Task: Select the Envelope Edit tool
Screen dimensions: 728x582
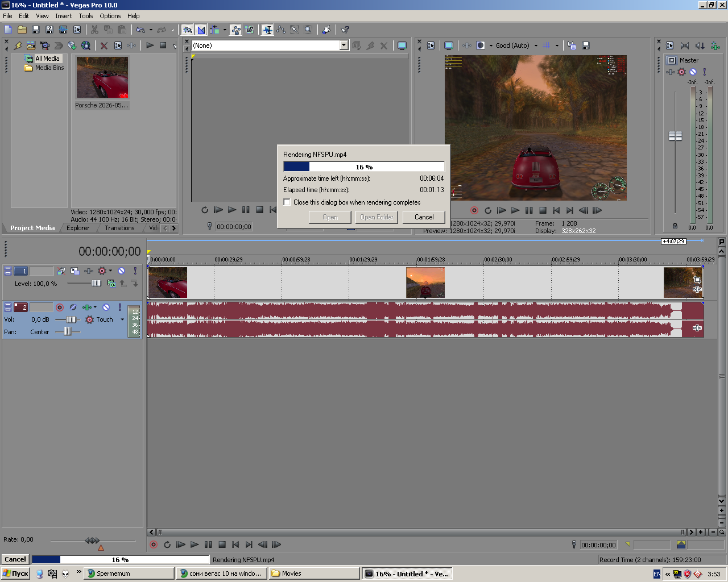Action: (x=281, y=30)
